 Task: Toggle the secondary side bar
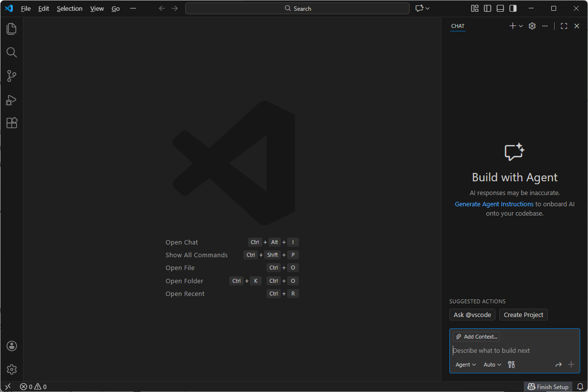click(513, 8)
